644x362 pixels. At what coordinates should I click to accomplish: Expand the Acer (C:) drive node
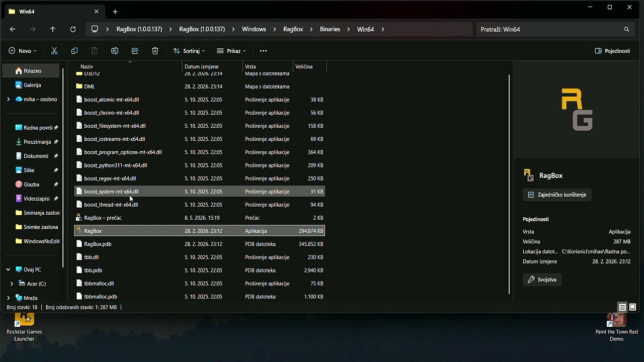click(12, 284)
